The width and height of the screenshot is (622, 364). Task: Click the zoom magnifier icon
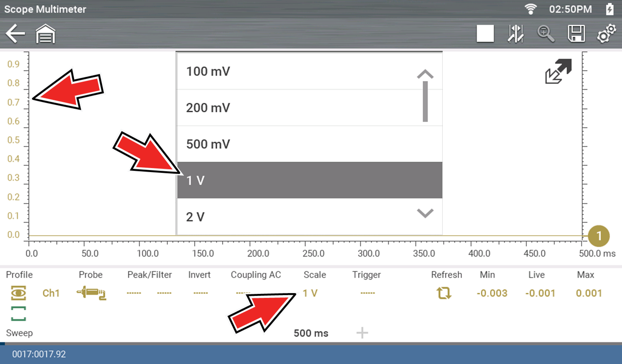[545, 34]
